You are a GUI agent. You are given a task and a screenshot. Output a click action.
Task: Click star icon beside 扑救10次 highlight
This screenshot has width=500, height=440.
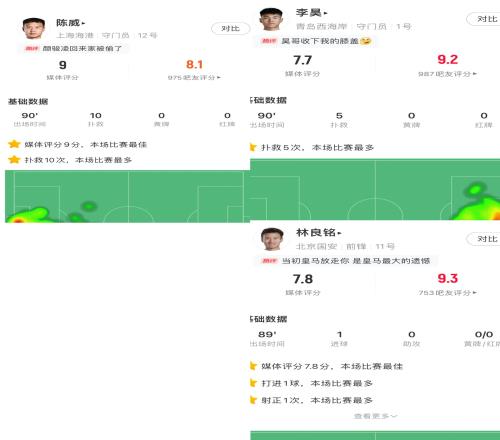[x=14, y=160]
